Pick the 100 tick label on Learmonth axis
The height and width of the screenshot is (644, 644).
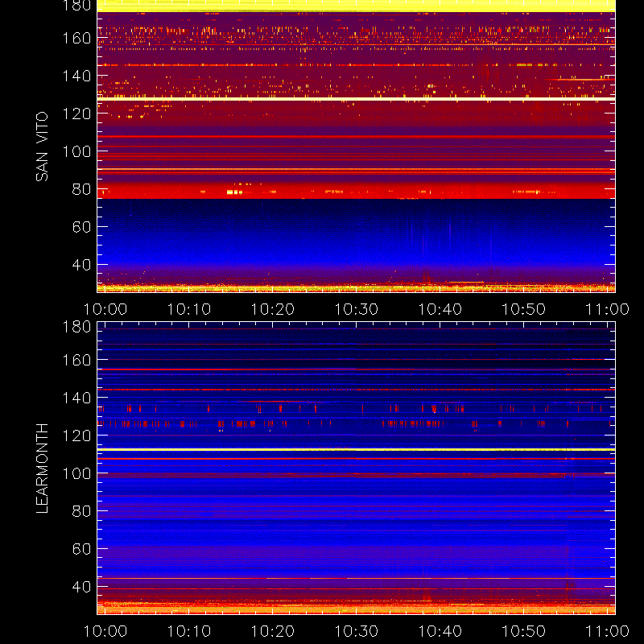[x=76, y=473]
